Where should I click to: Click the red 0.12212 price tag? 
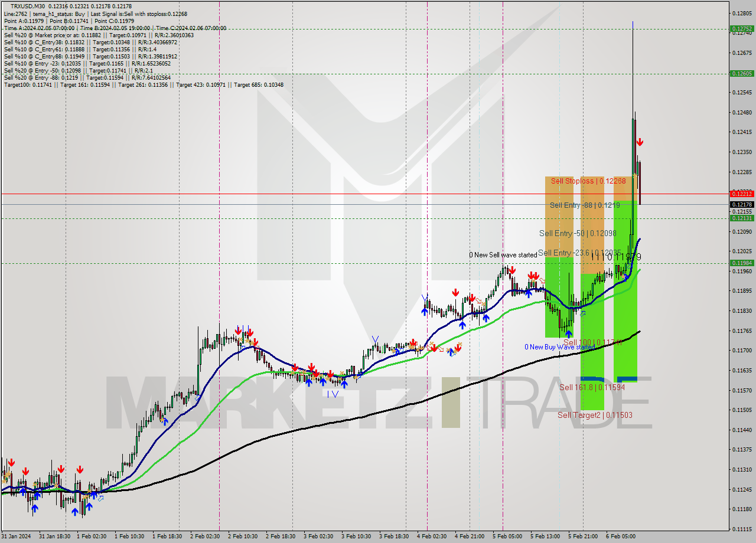point(742,194)
